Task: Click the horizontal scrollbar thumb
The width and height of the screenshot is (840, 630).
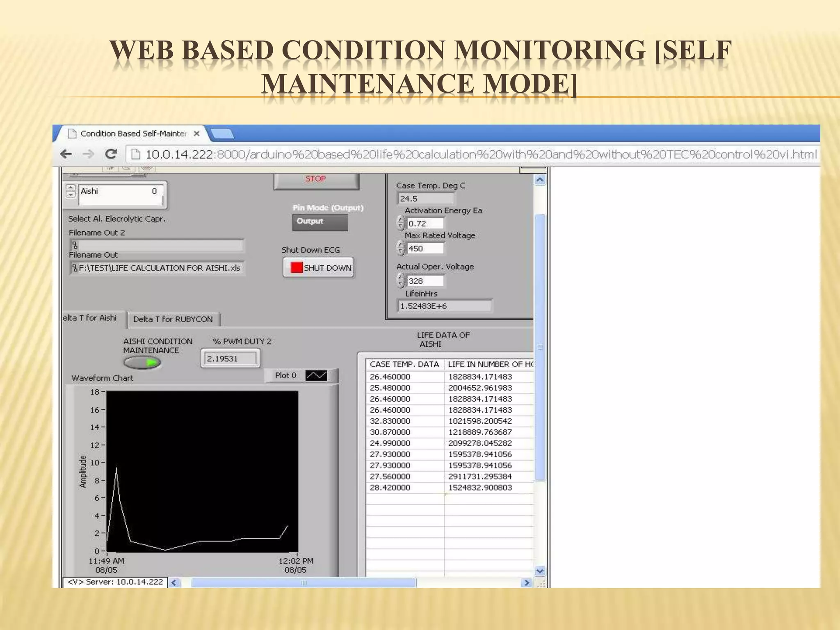Action: pos(304,582)
